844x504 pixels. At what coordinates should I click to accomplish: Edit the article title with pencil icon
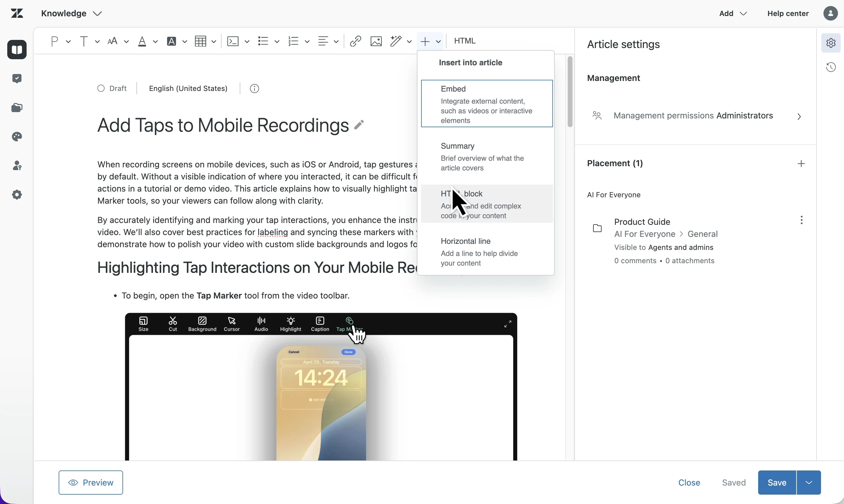pyautogui.click(x=359, y=125)
